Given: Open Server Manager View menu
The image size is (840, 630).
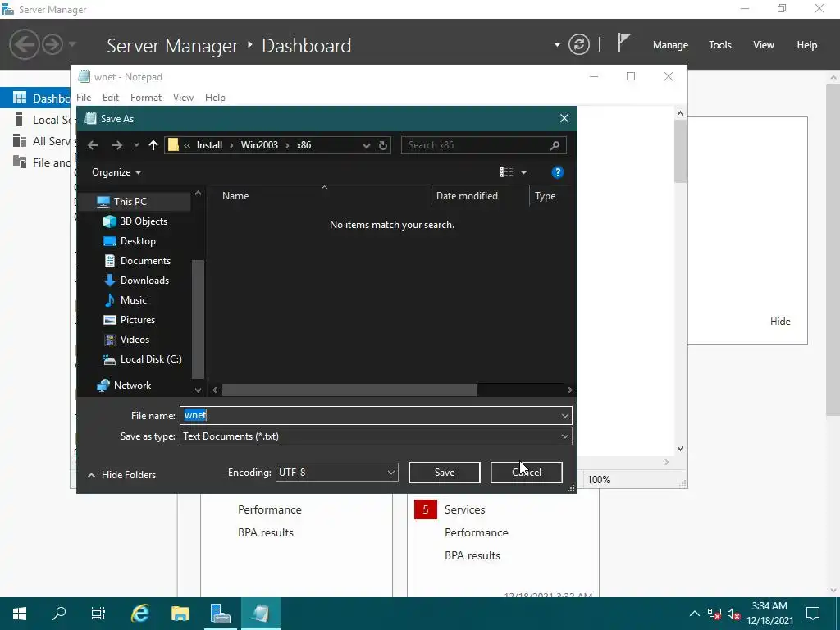Looking at the screenshot, I should [x=763, y=45].
